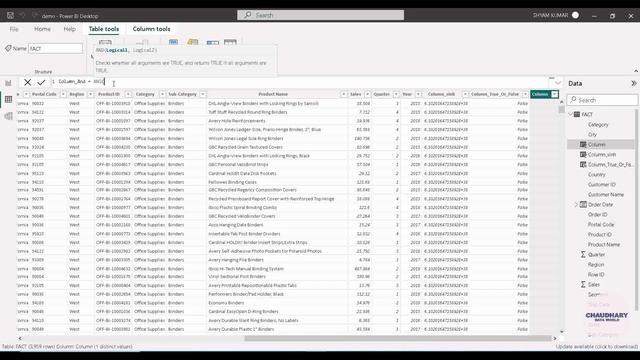Click the icon beside Column_True_Or_Fa field
The width and height of the screenshot is (640, 360).
[583, 164]
